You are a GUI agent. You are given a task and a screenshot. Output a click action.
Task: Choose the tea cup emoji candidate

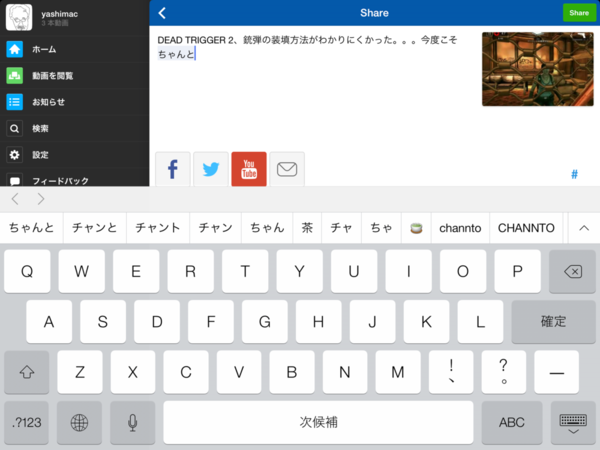click(x=416, y=228)
